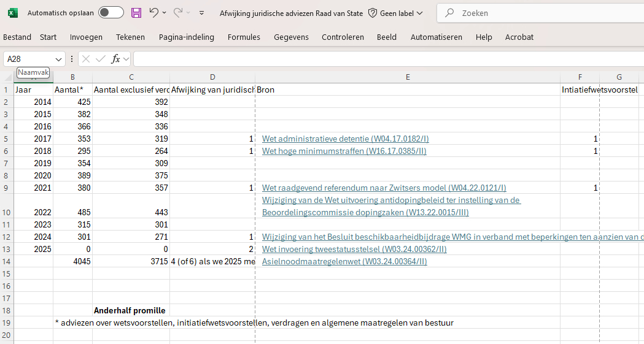Toggle the Automatisch opslaan switch
The image size is (644, 344).
coord(111,13)
